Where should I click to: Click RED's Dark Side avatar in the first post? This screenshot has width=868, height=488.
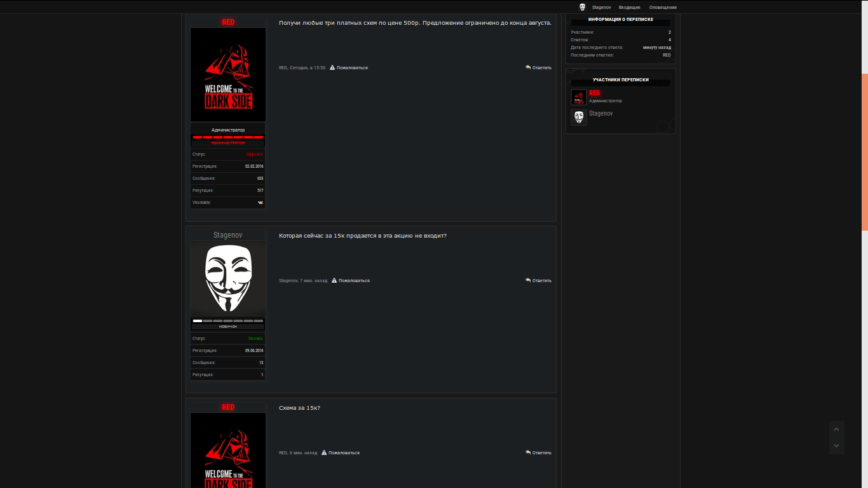click(x=228, y=74)
